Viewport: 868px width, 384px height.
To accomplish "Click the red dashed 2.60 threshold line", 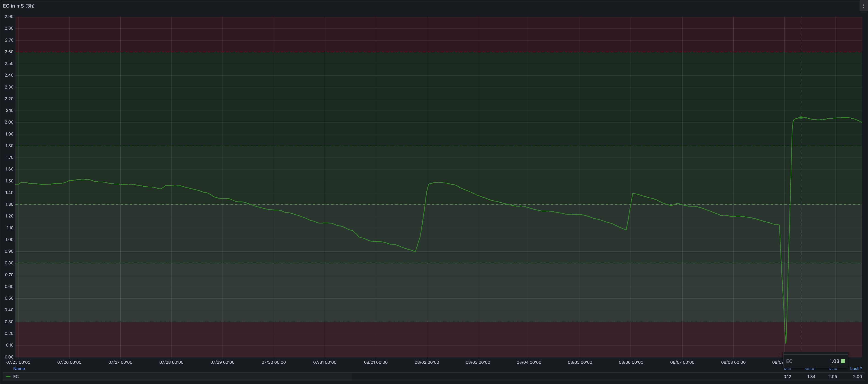I will (438, 52).
